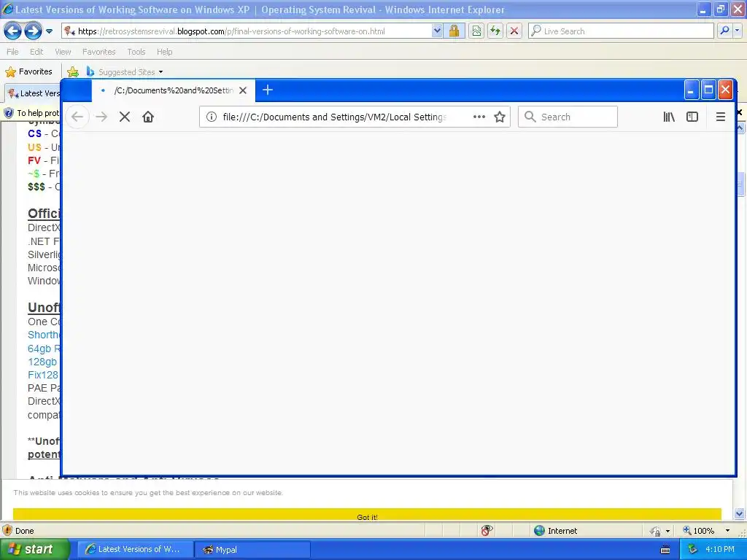Stop loading in Internet Explorer

(x=514, y=31)
